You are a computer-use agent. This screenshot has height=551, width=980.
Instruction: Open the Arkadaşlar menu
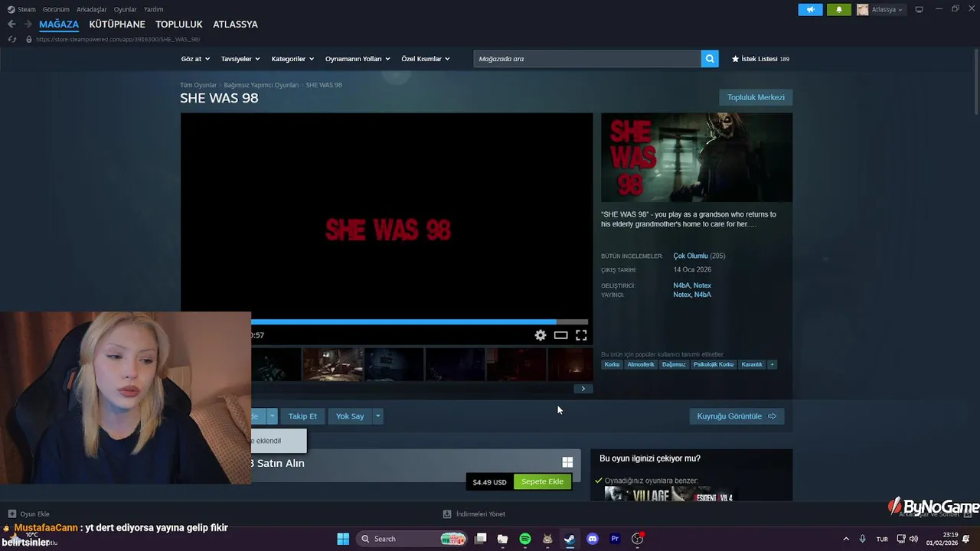tap(92, 9)
